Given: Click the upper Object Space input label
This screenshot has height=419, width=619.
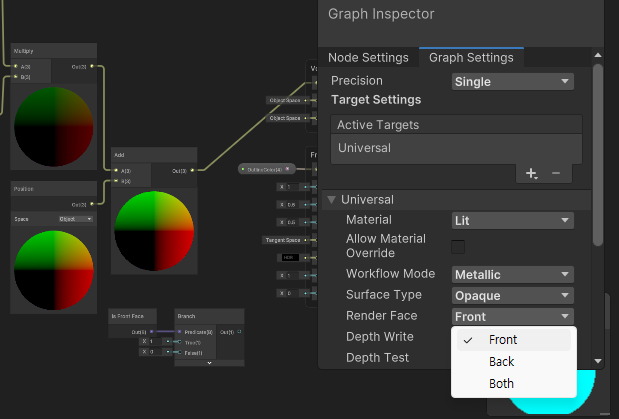Looking at the screenshot, I should tap(285, 100).
